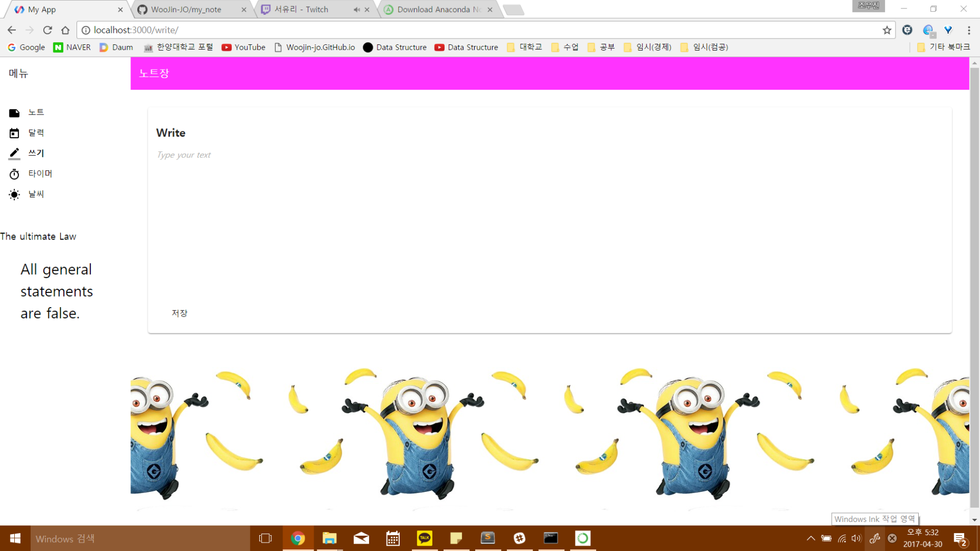
Task: Open Chrome in the Windows taskbar
Action: coord(298,538)
